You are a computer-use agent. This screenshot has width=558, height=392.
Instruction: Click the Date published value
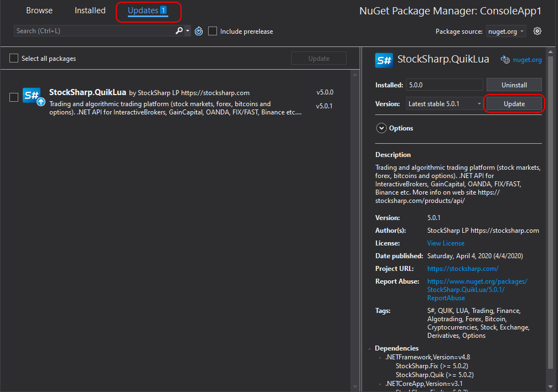475,256
